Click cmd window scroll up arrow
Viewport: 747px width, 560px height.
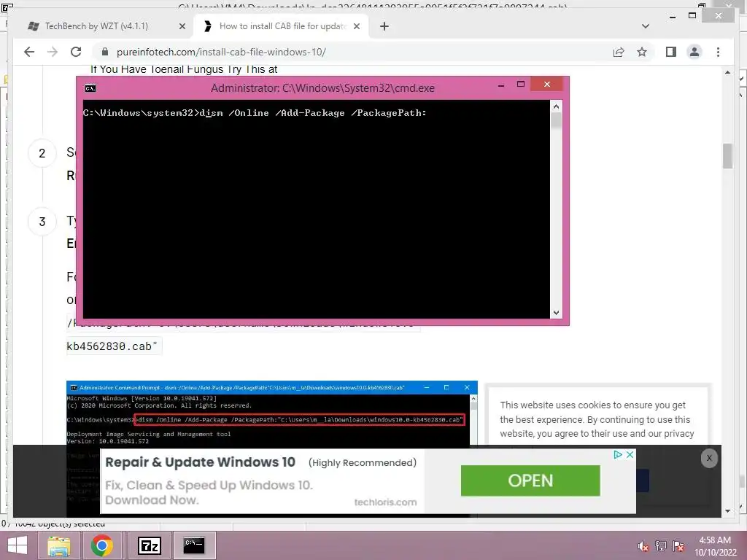point(556,106)
